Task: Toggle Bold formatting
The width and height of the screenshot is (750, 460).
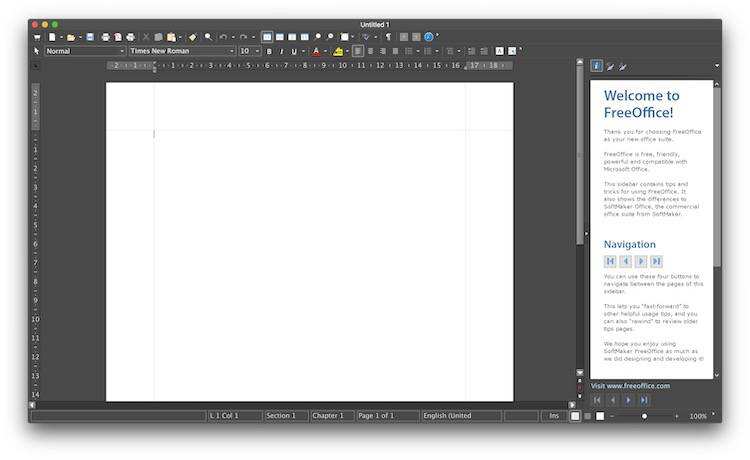Action: coord(269,51)
